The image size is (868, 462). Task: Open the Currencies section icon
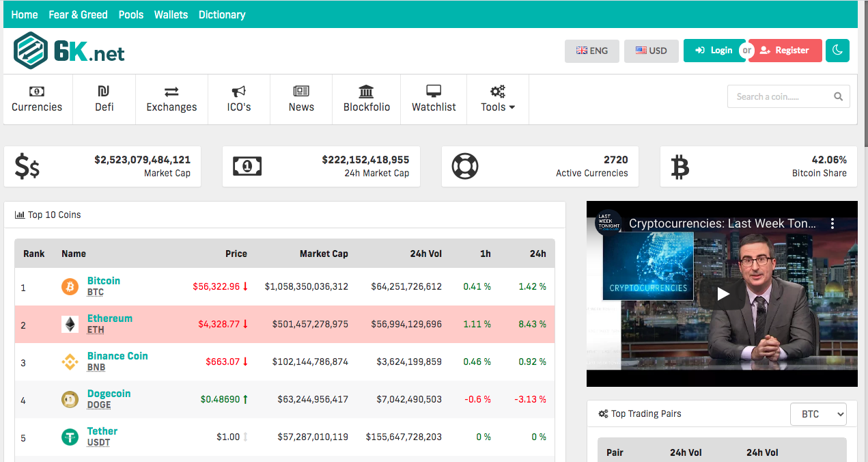[37, 92]
